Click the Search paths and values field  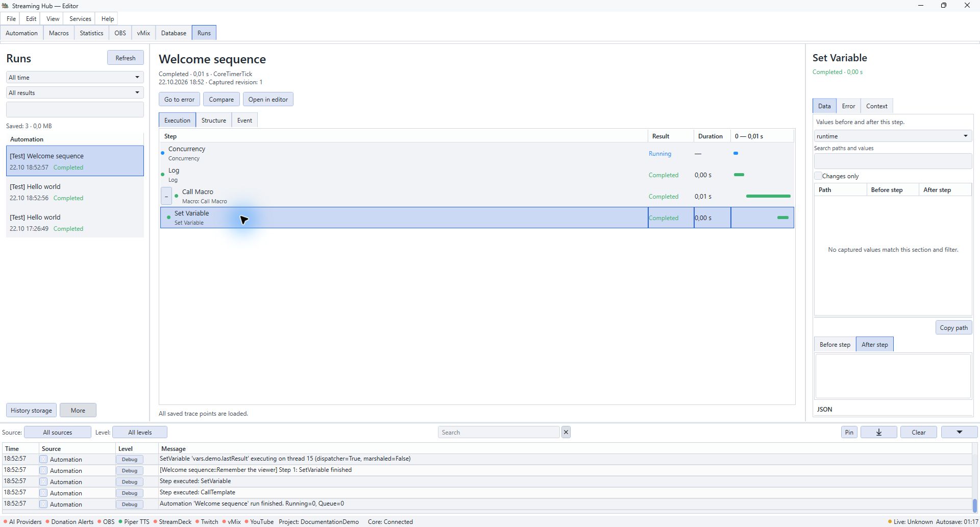(x=893, y=161)
